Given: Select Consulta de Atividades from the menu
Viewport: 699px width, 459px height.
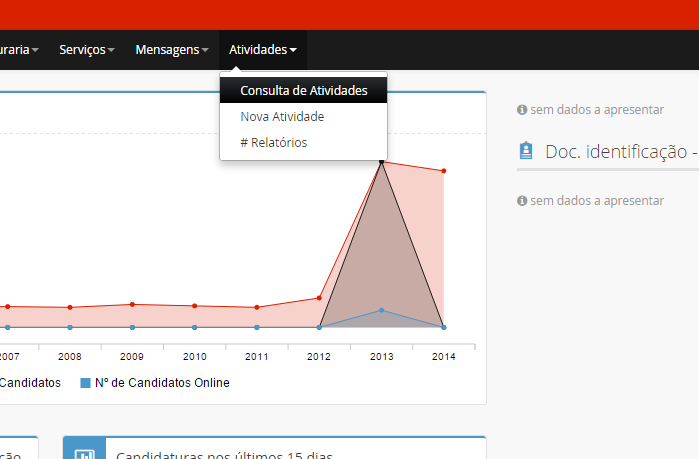Looking at the screenshot, I should pos(303,90).
